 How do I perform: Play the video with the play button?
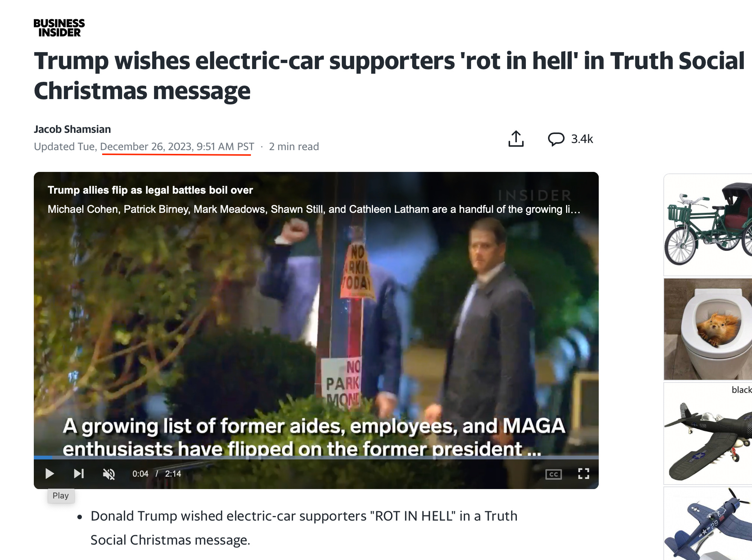pyautogui.click(x=49, y=474)
